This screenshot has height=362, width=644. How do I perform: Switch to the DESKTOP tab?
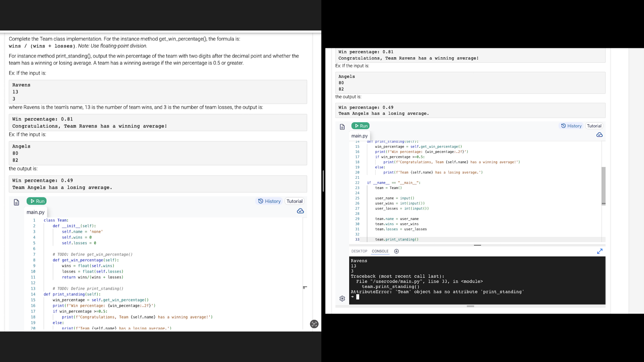[359, 251]
